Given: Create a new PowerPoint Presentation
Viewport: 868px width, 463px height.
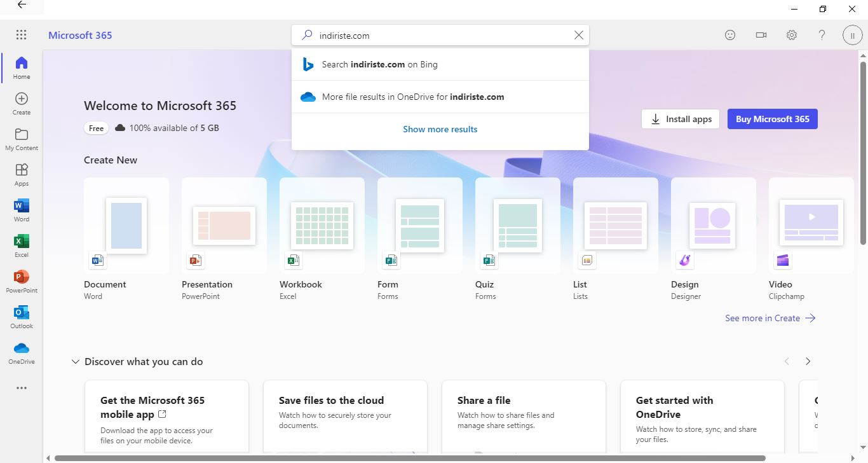Looking at the screenshot, I should tap(224, 238).
